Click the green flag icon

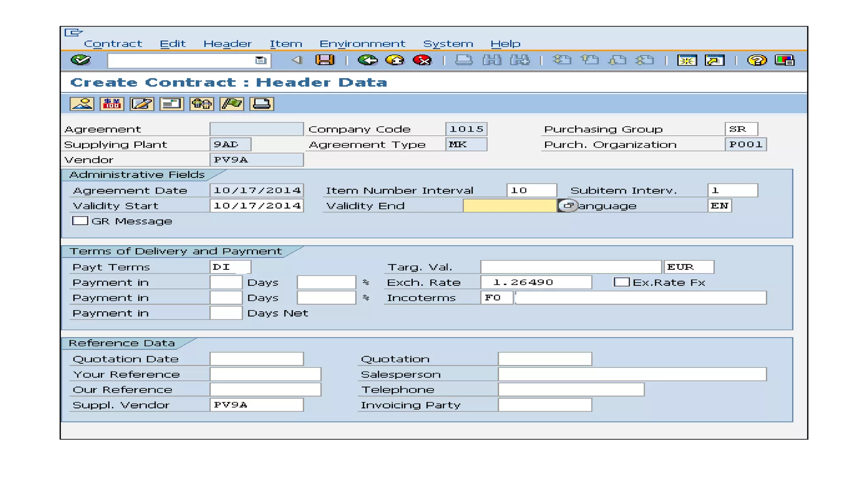click(x=232, y=104)
